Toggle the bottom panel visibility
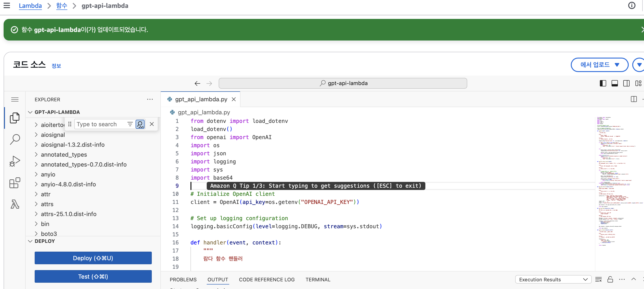Image resolution: width=644 pixels, height=289 pixels. 615,83
